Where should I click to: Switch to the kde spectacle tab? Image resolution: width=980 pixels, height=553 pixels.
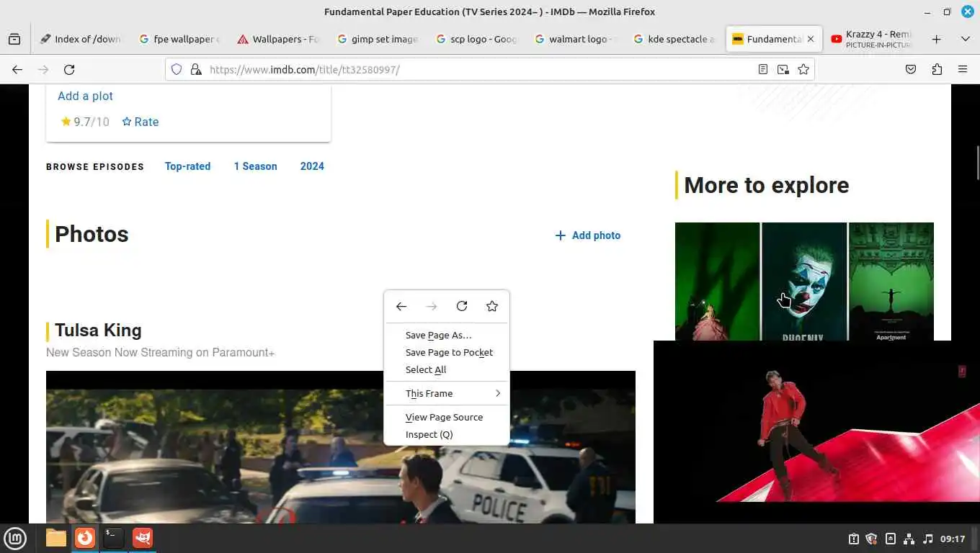coord(674,39)
